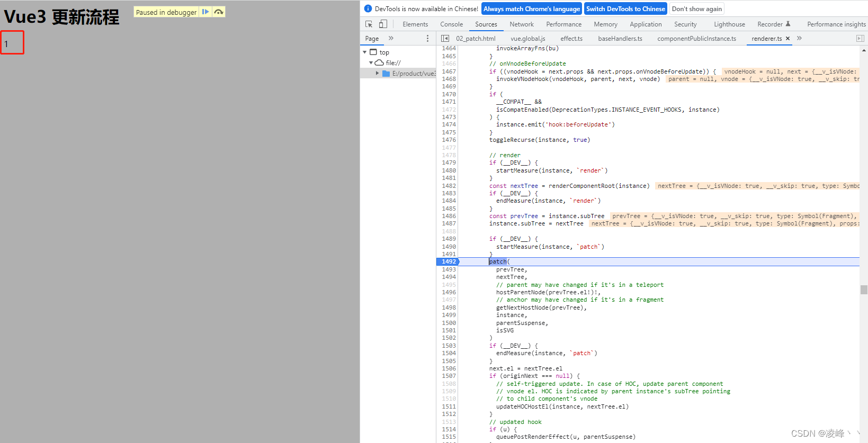Set breakpoint on line number 1511
The width and height of the screenshot is (868, 443).
point(448,406)
